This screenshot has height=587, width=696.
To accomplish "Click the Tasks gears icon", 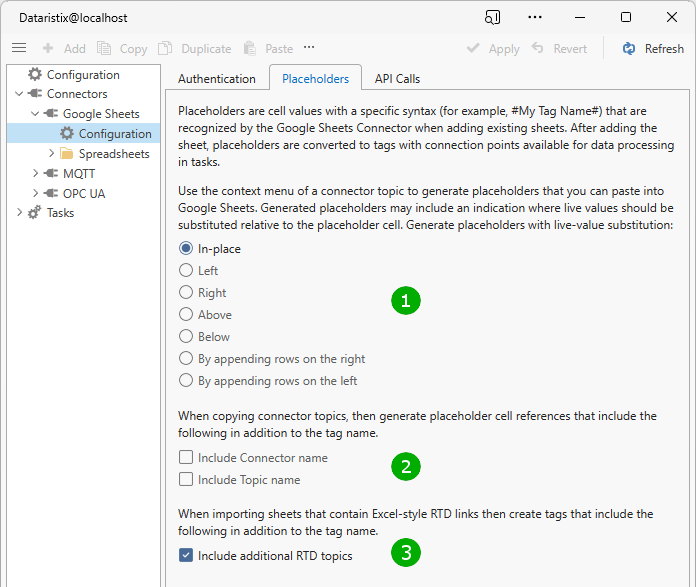I will click(35, 213).
